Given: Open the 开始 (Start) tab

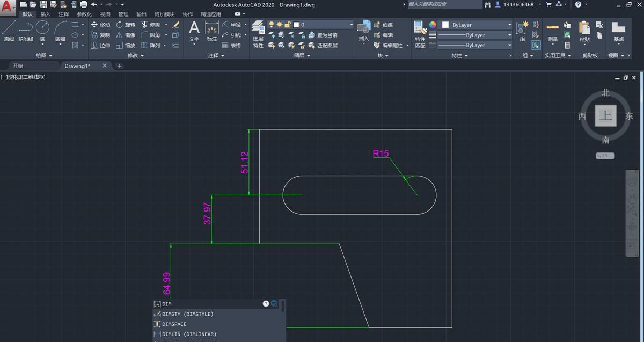Looking at the screenshot, I should (18, 66).
